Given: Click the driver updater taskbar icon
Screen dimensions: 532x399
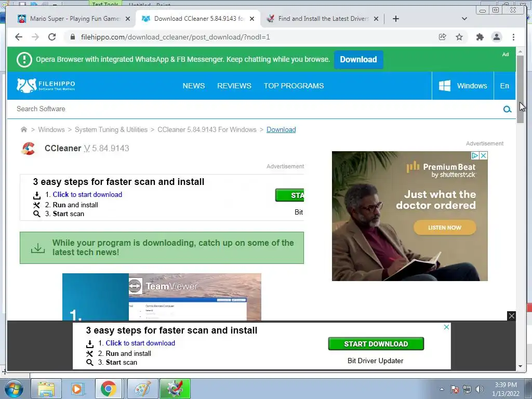Looking at the screenshot, I should point(175,389).
